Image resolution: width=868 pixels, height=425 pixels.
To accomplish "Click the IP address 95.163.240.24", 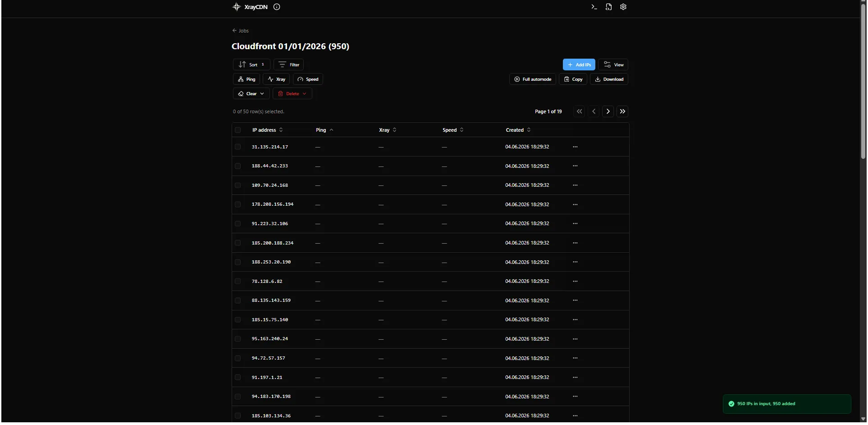I will tap(270, 339).
